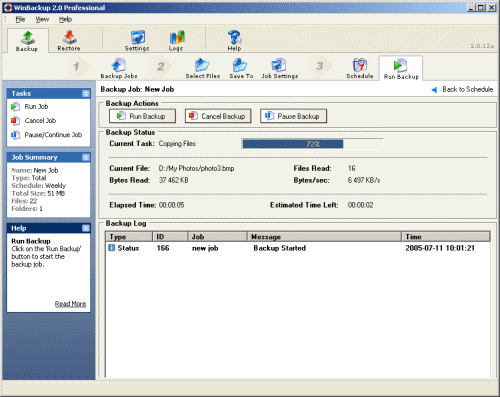Image resolution: width=500 pixels, height=397 pixels.
Task: Open the Settings toolbar icon
Action: point(137,41)
